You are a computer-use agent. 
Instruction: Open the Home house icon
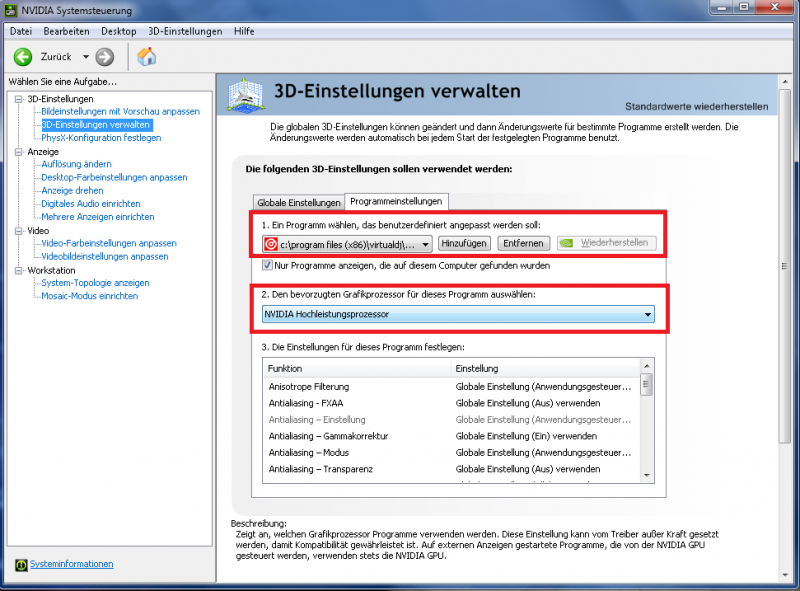(x=147, y=56)
